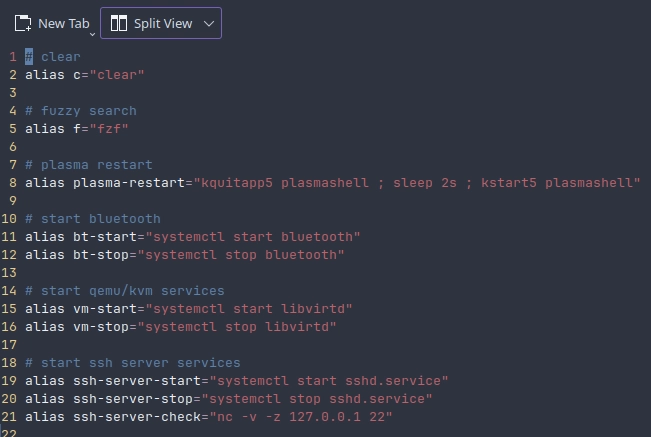Screen dimensions: 651x437
Task: Click the New Tab text label
Action: point(64,24)
